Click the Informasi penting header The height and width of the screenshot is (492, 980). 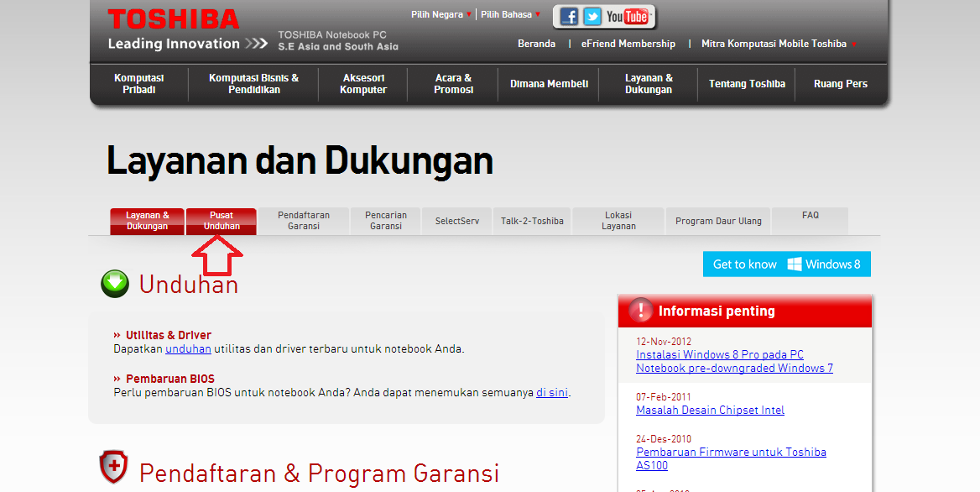(744, 311)
